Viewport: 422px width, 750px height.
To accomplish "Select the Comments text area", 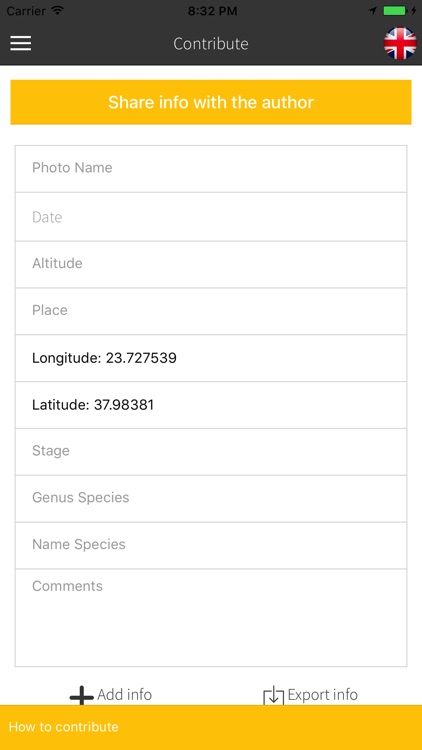I will point(211,618).
